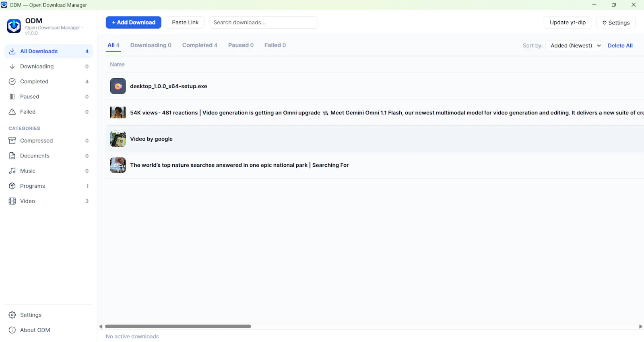The width and height of the screenshot is (644, 342).
Task: Select 'The world's top nature searches' title
Action: point(239,165)
